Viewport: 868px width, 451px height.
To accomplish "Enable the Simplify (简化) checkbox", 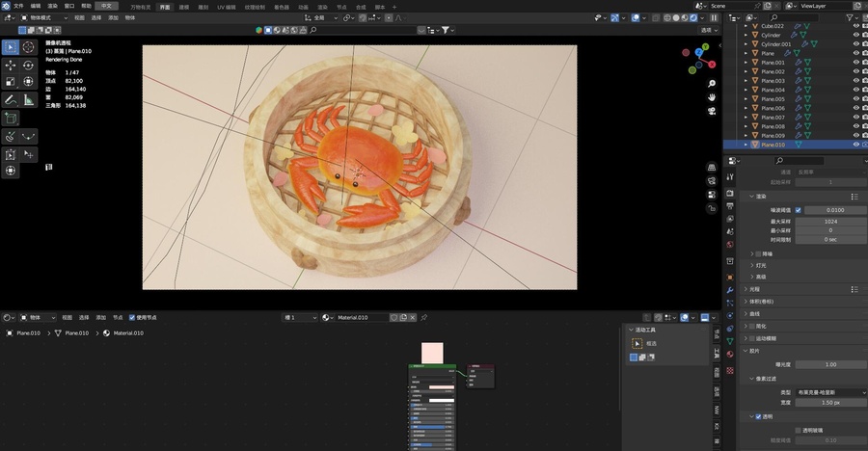I will point(751,326).
